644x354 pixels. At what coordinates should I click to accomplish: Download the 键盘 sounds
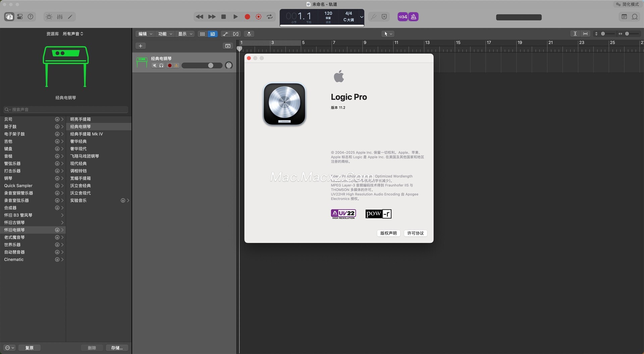point(57,149)
